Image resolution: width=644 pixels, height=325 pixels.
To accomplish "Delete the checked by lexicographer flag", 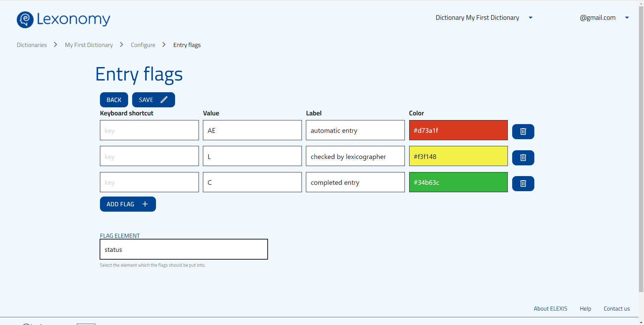I will 523,158.
